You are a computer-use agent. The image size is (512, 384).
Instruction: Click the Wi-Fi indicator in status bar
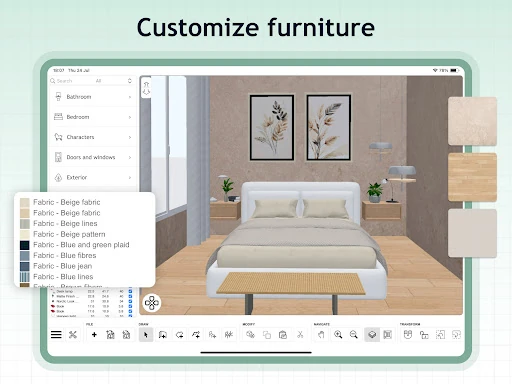pos(435,70)
